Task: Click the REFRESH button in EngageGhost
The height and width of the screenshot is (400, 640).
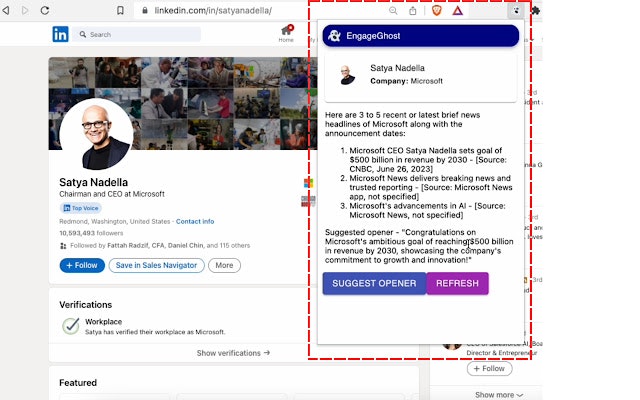Action: click(457, 283)
